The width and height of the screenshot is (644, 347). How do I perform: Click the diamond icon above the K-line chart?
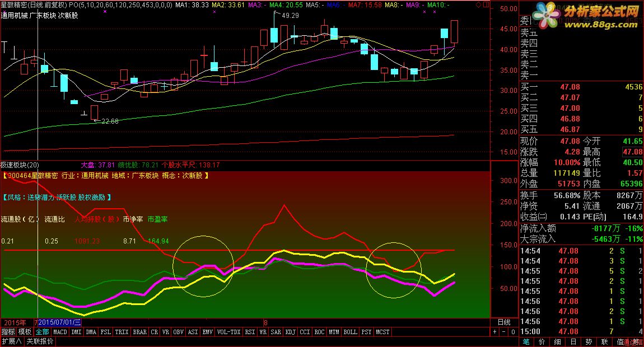[478, 5]
